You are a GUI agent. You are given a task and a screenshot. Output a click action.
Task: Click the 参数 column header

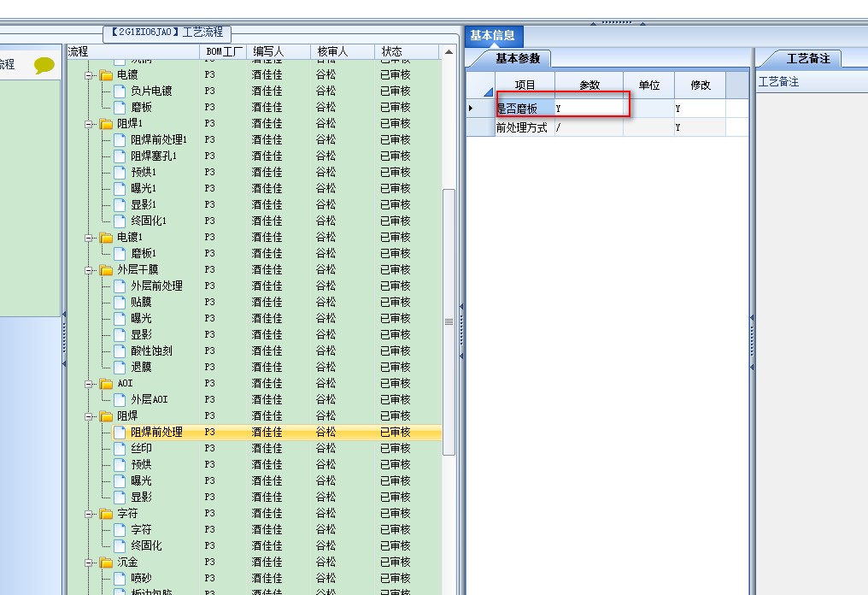589,85
